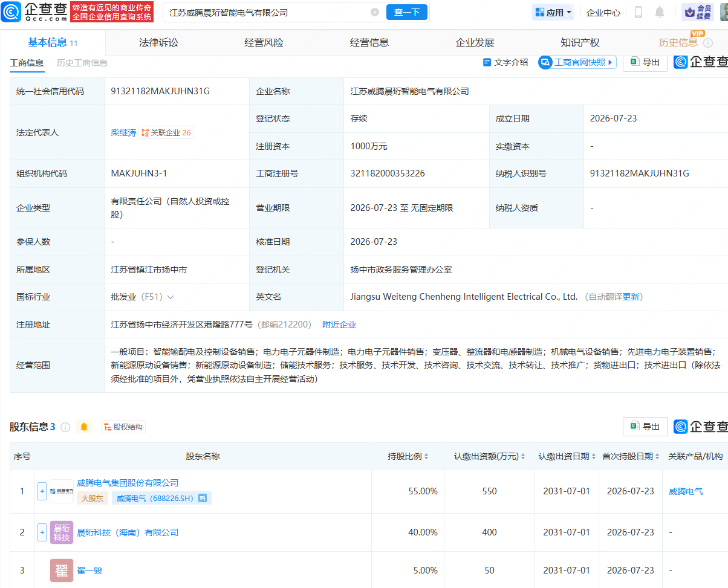
Task: Export business info with 导出 button
Action: tap(645, 62)
